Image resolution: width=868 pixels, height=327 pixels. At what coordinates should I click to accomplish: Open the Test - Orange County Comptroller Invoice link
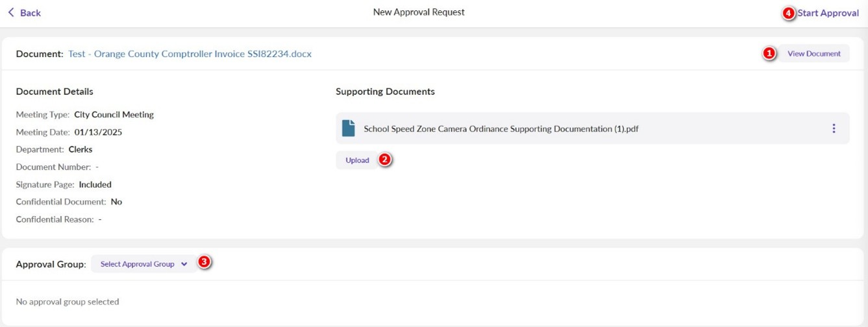tap(190, 54)
